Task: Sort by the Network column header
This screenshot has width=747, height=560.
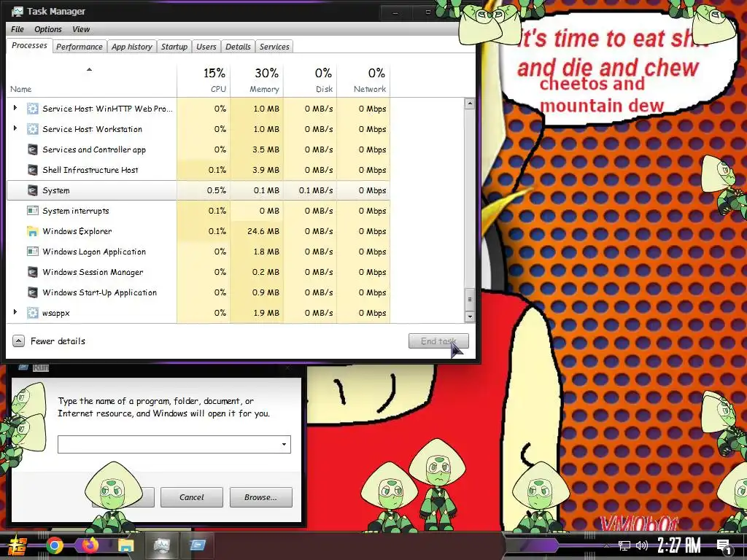Action: point(364,80)
